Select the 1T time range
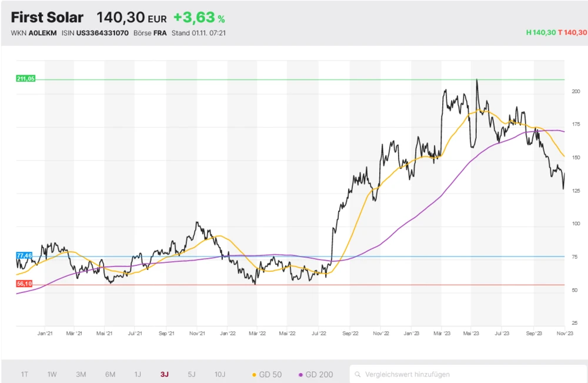Viewport: 588px width, 383px height. click(24, 374)
